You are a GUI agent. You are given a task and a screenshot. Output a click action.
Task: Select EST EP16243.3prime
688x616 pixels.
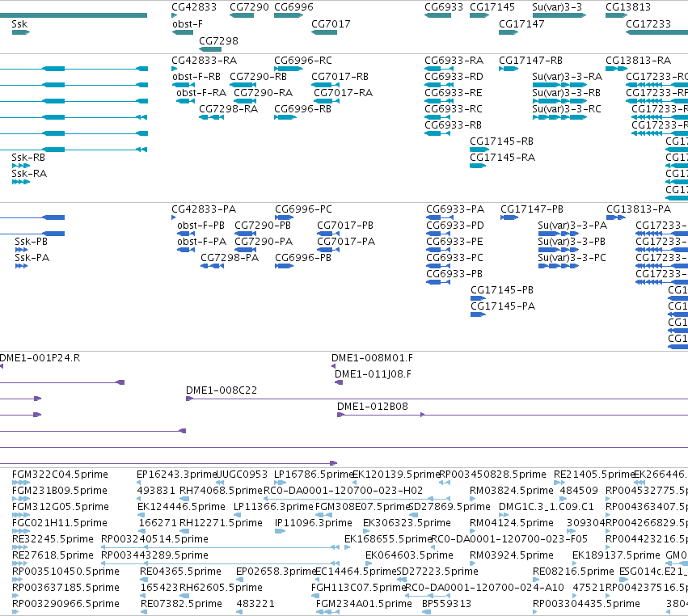point(139,483)
